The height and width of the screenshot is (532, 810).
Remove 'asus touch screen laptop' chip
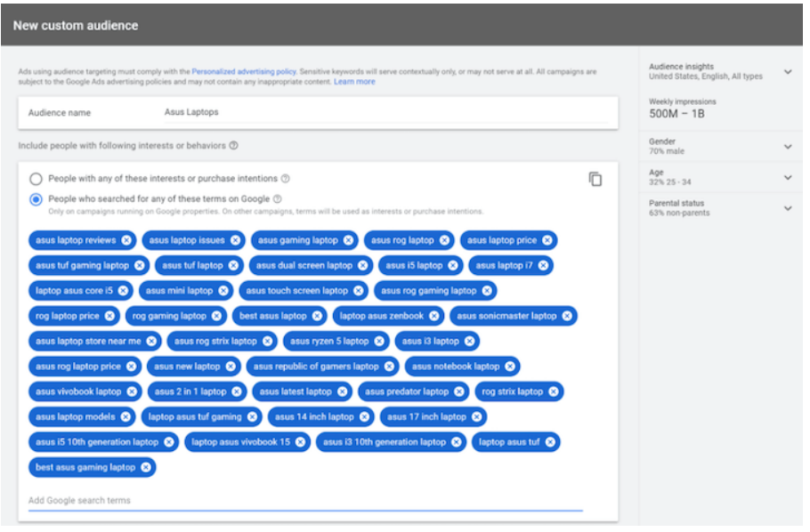click(x=359, y=291)
